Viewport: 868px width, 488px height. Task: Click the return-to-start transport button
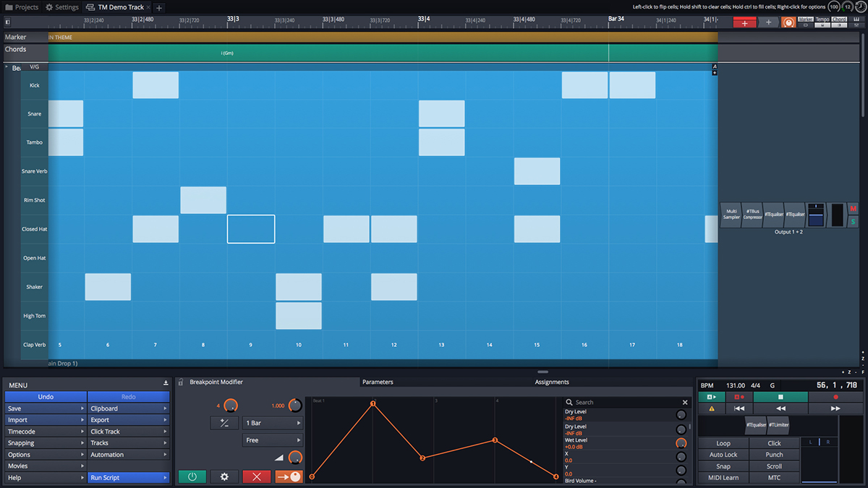coord(739,408)
